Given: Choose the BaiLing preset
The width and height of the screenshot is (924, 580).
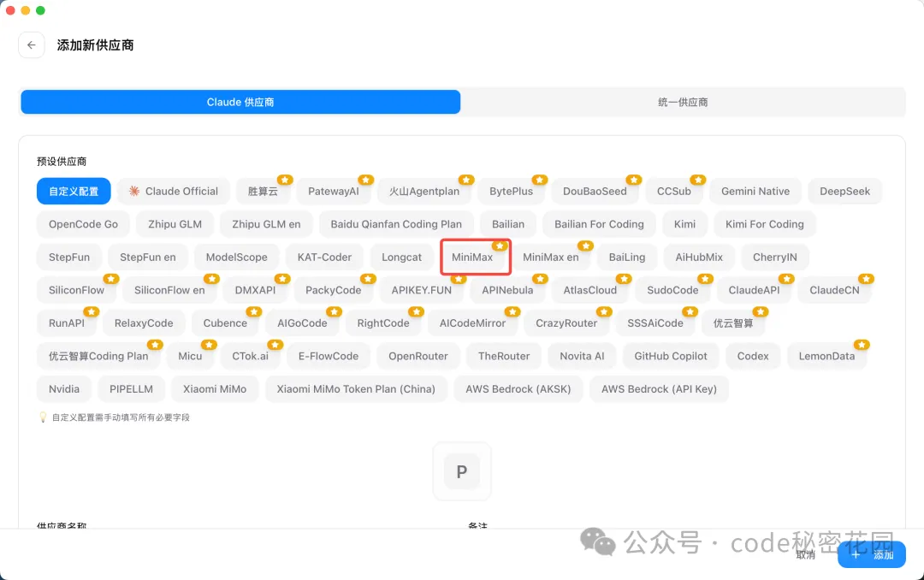Looking at the screenshot, I should pyautogui.click(x=627, y=257).
